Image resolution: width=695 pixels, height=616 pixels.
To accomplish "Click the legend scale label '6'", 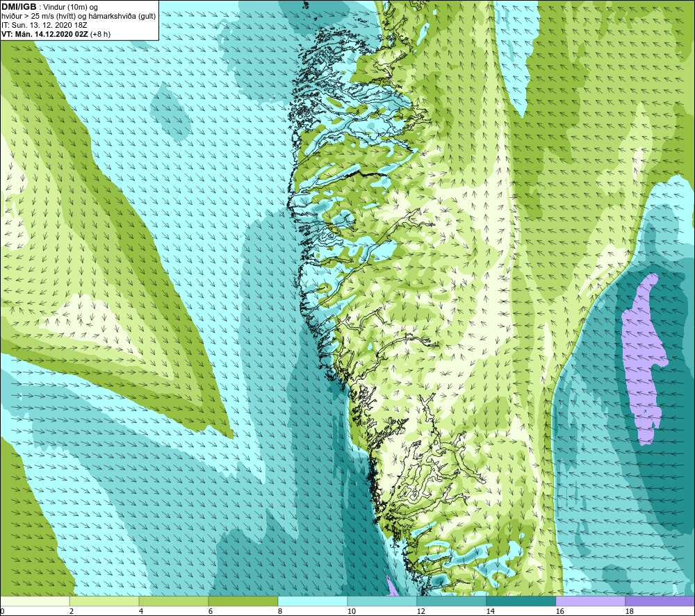I will click(x=211, y=612).
